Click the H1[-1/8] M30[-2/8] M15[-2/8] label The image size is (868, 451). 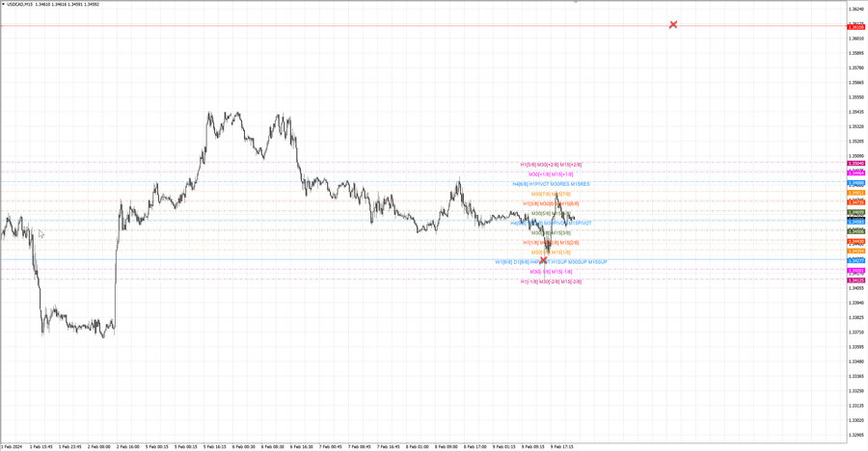point(551,281)
